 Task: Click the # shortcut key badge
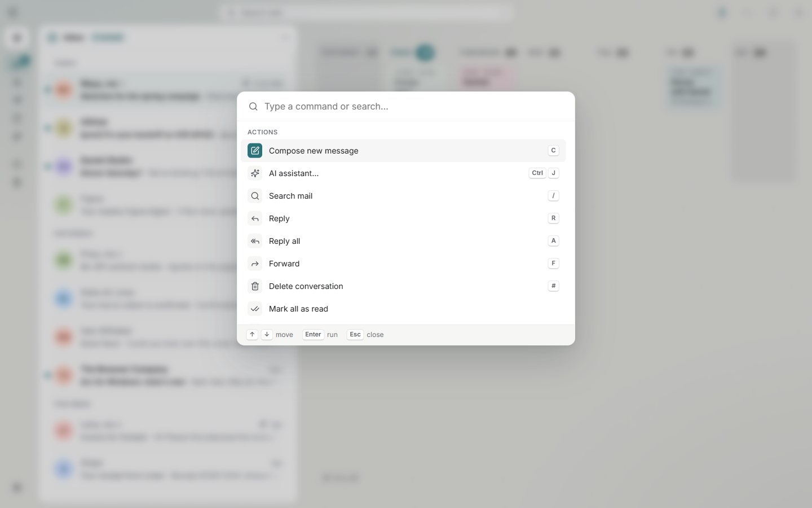tap(553, 286)
